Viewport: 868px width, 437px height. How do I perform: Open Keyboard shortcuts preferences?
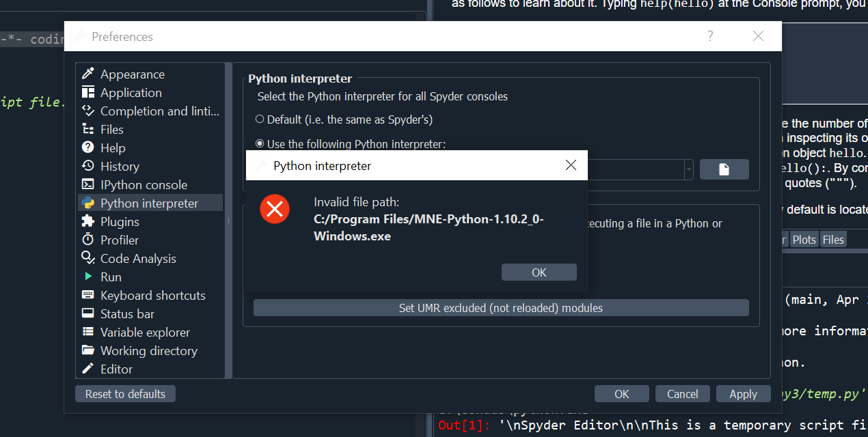tap(152, 295)
